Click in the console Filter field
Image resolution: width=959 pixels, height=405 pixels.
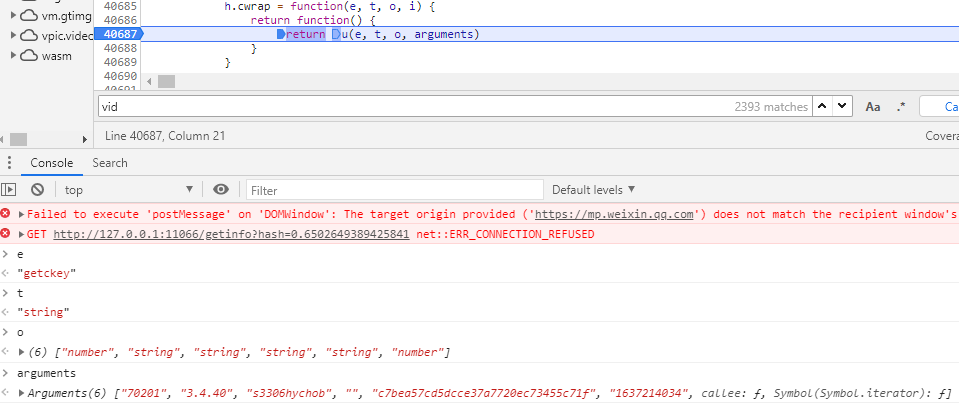(394, 189)
